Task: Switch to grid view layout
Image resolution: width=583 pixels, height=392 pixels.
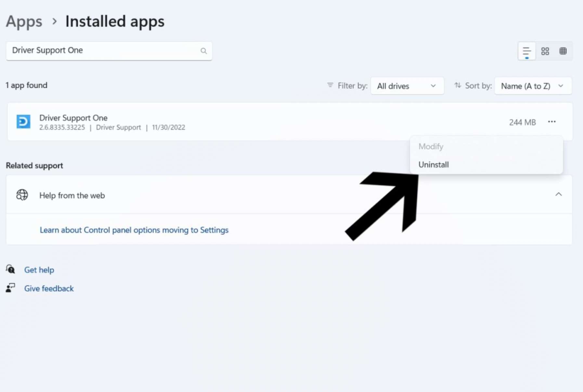Action: [x=545, y=51]
